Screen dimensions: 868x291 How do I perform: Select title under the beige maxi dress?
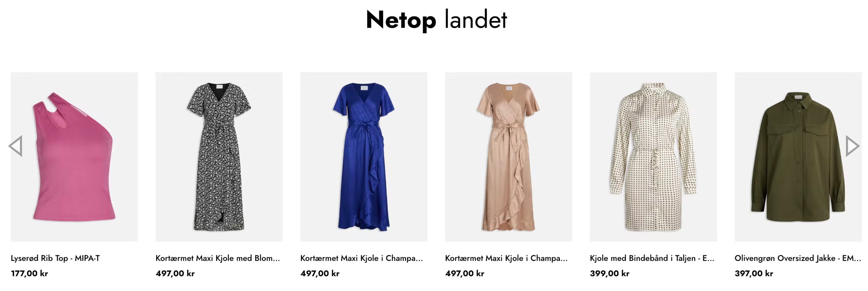click(x=506, y=258)
